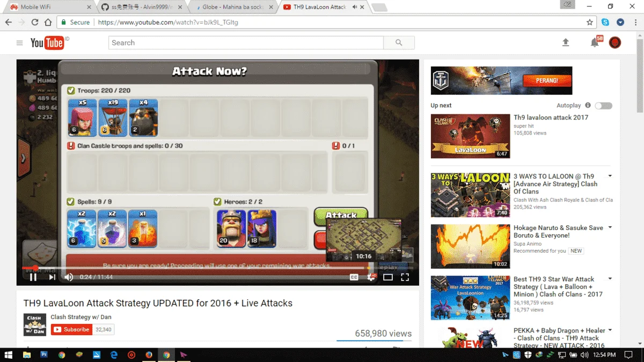Open the Windows Start menu
This screenshot has width=644, height=362.
[x=9, y=354]
